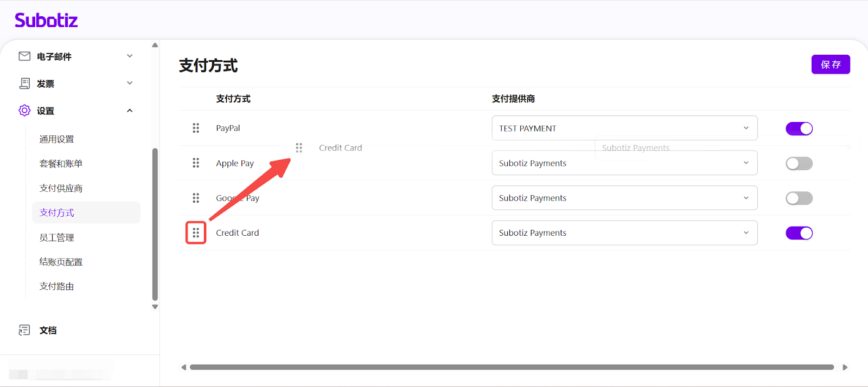
Task: Open provider dropdown for Credit Card row
Action: (x=624, y=233)
